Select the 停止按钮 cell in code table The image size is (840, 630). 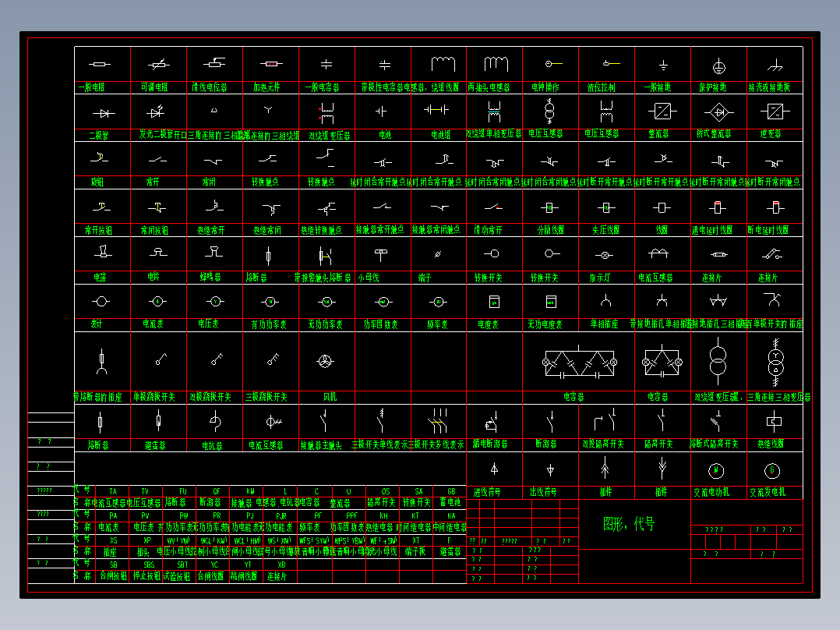(x=145, y=576)
